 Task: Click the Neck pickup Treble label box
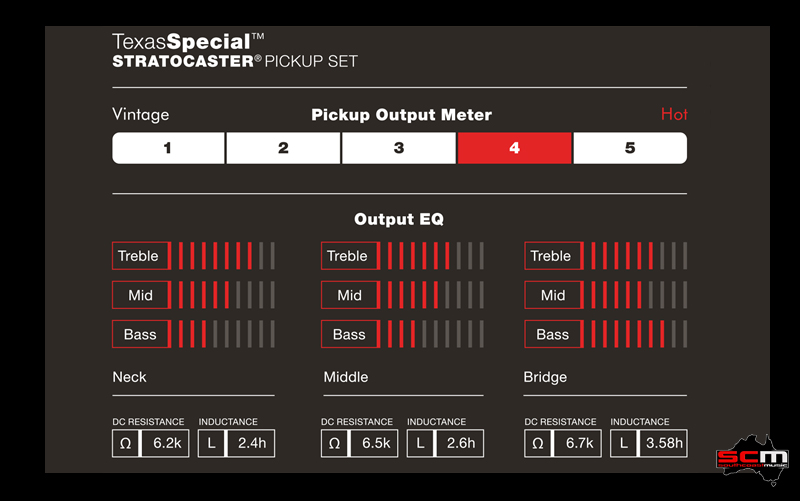click(x=141, y=256)
